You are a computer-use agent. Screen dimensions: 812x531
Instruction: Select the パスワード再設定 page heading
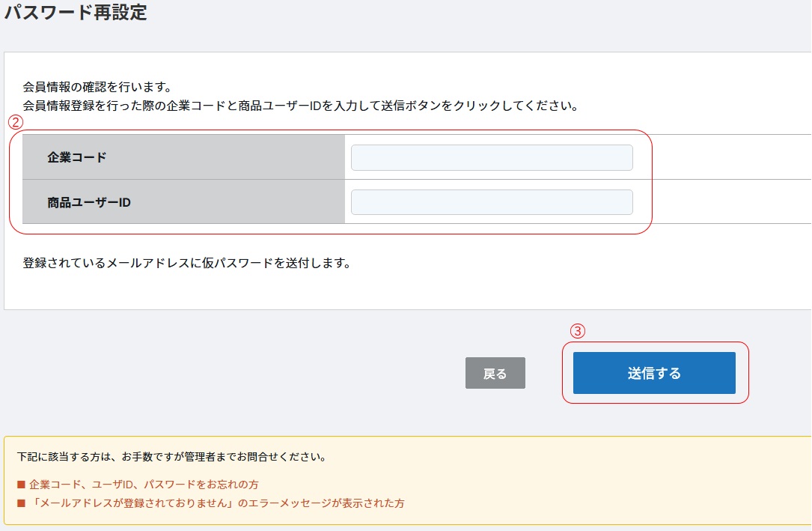pos(76,13)
